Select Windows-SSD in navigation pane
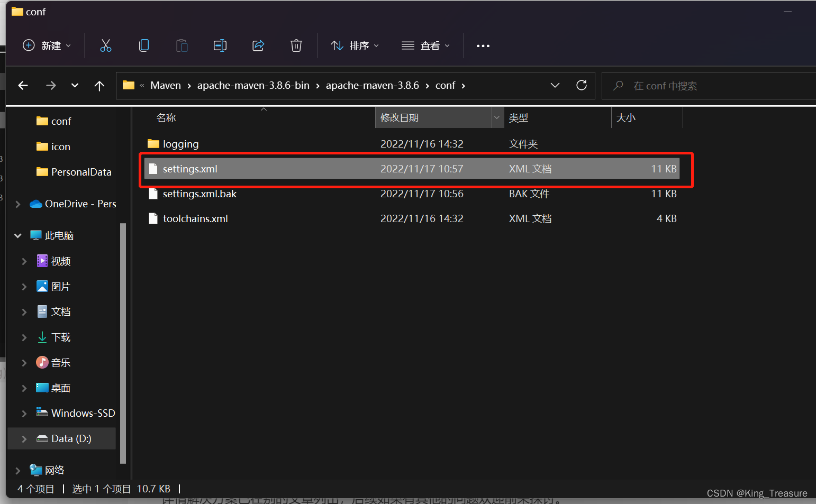 coord(83,413)
